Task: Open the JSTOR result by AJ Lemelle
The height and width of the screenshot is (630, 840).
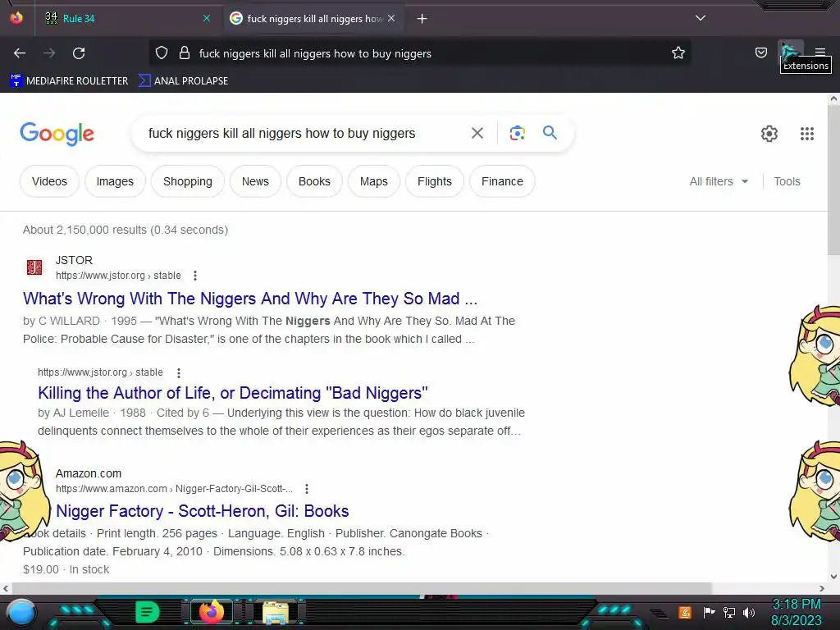Action: point(232,393)
